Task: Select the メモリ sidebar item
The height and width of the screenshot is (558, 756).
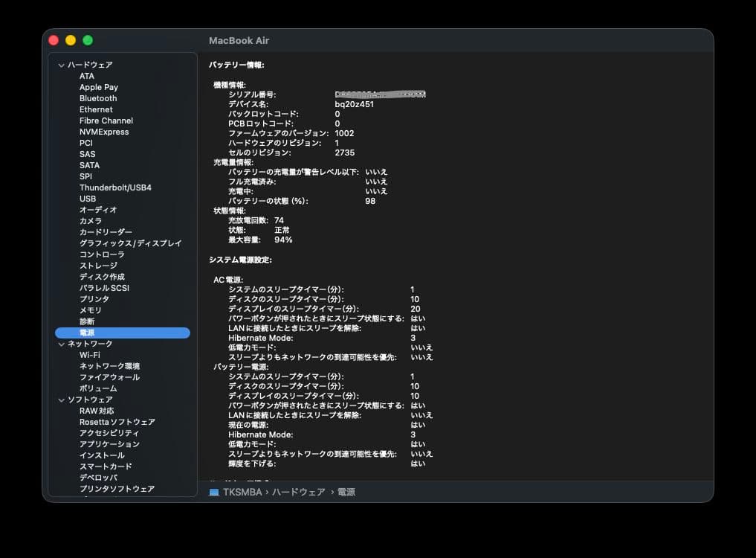Action: 91,310
